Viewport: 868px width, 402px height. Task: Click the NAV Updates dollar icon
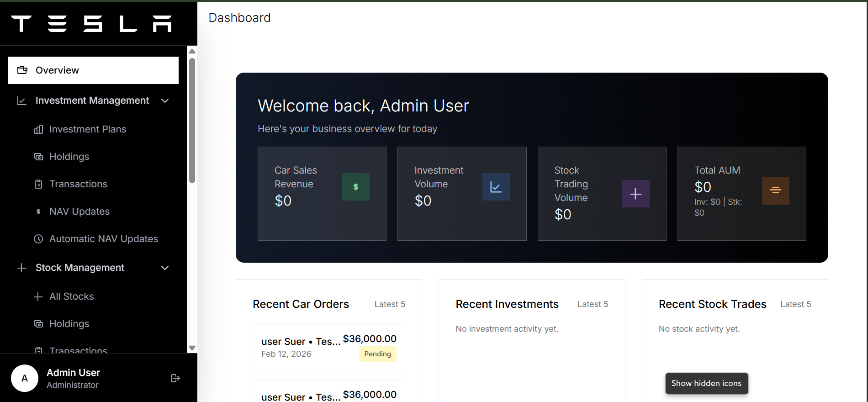(38, 212)
